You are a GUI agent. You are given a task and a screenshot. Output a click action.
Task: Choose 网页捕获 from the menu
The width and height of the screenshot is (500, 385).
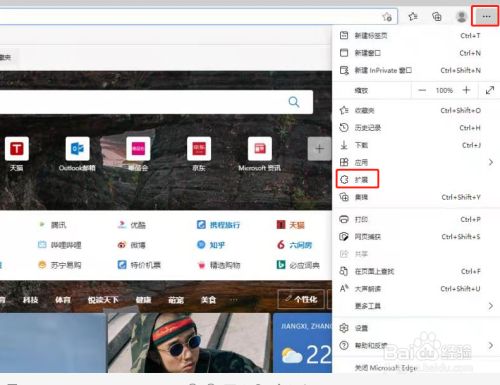(416, 237)
